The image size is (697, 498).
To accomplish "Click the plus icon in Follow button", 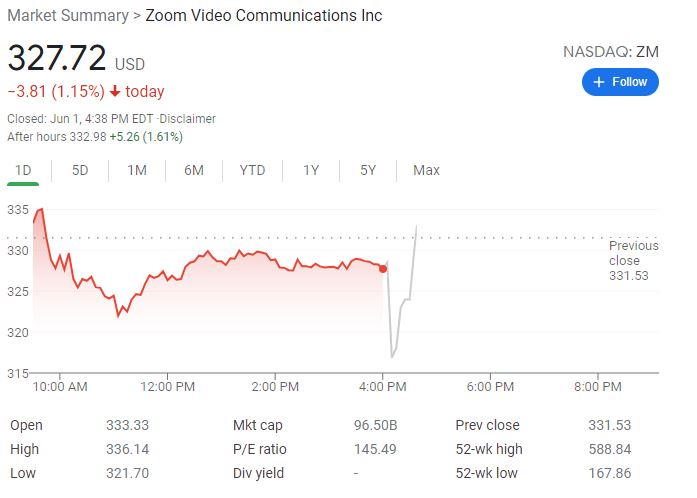I will (599, 82).
